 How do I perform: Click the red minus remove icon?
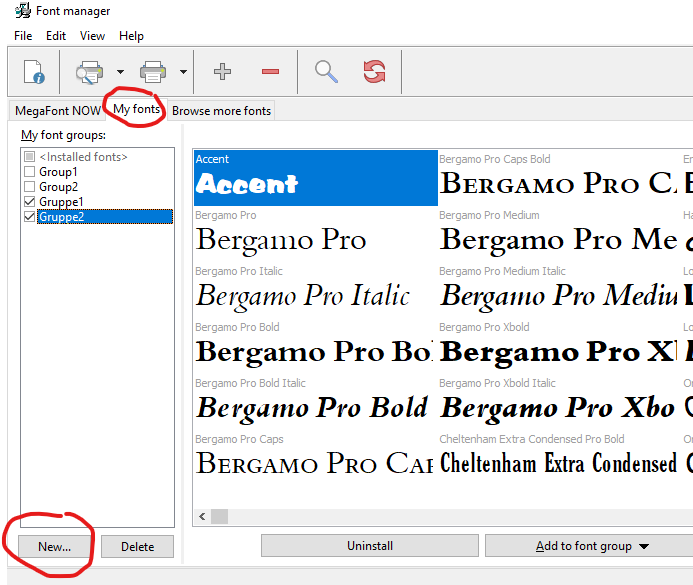[270, 72]
